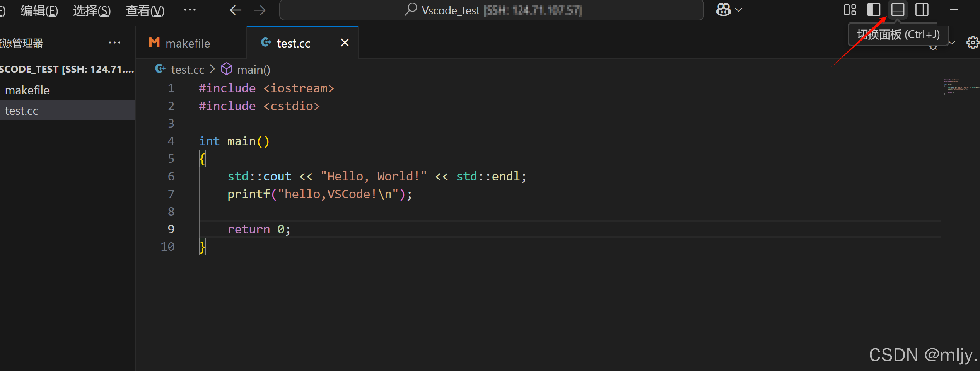
Task: Open makefile from the explorer list
Action: click(27, 90)
